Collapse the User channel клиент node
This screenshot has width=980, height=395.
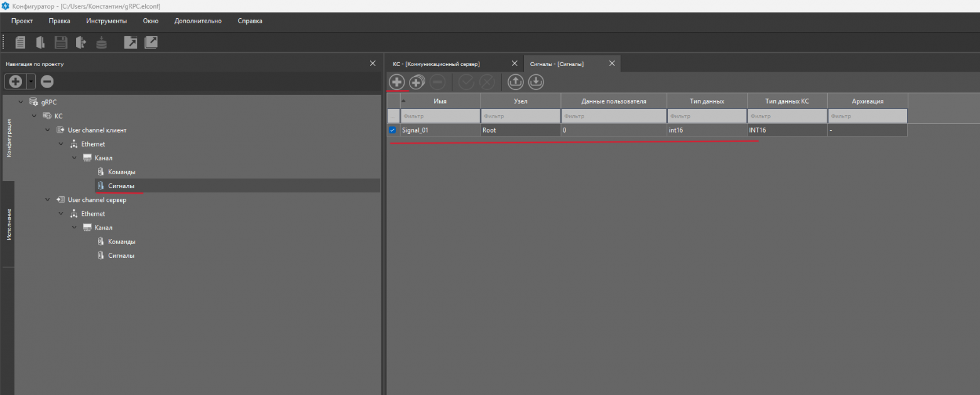[x=48, y=130]
